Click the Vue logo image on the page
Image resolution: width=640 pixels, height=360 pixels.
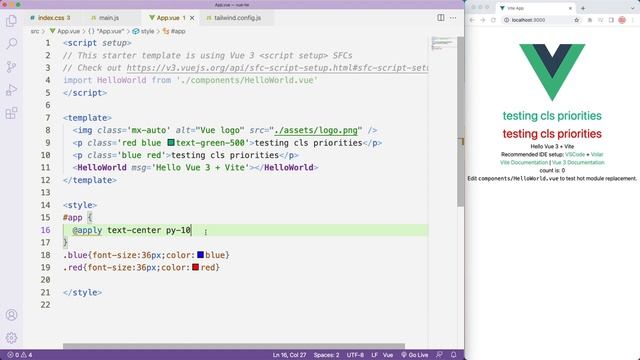coord(552,72)
